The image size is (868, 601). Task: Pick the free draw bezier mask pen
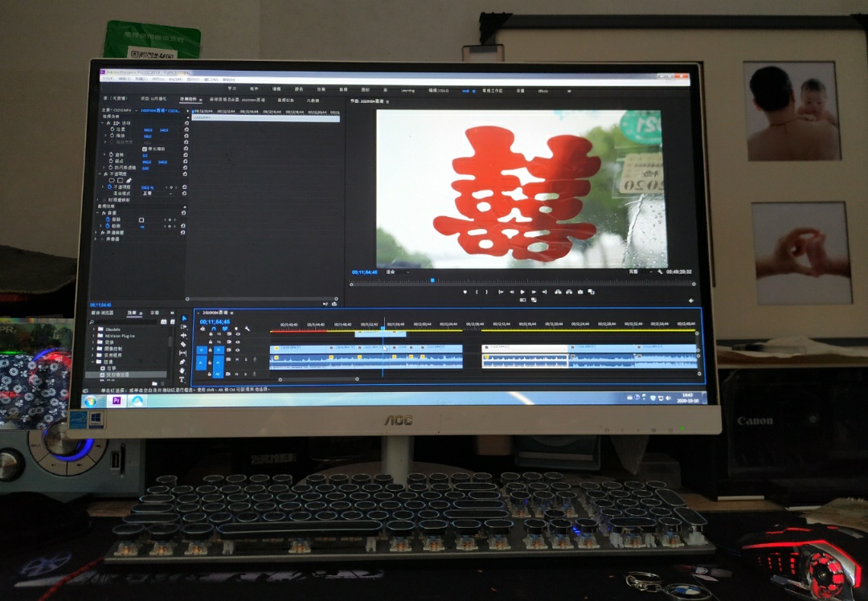129,181
